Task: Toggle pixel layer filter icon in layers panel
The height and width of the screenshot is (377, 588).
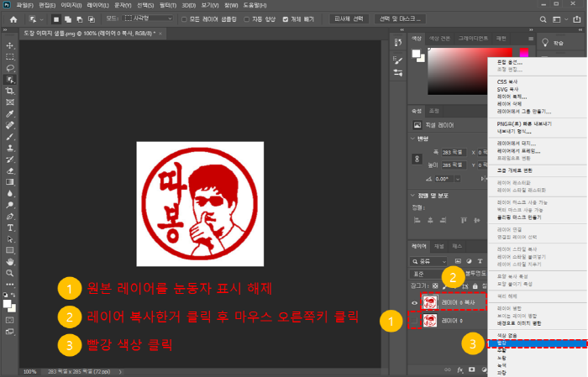Action: [458, 261]
